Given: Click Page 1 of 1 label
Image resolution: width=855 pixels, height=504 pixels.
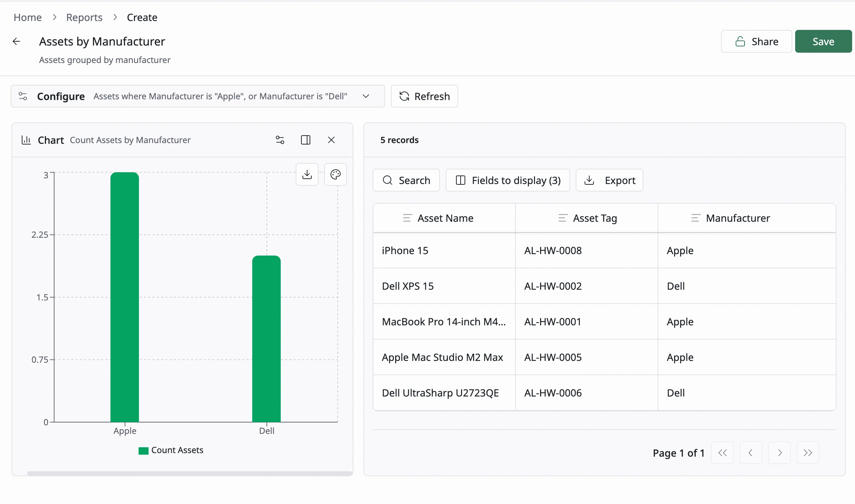Looking at the screenshot, I should pos(679,453).
